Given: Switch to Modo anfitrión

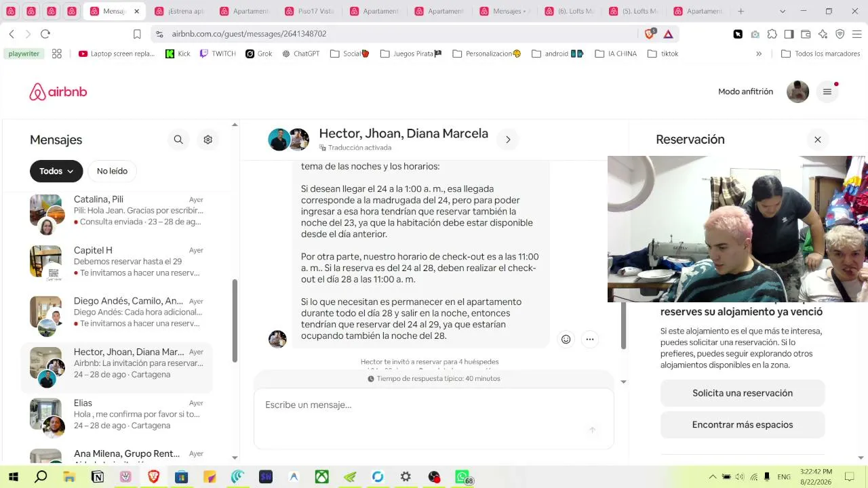Looking at the screenshot, I should click(745, 91).
